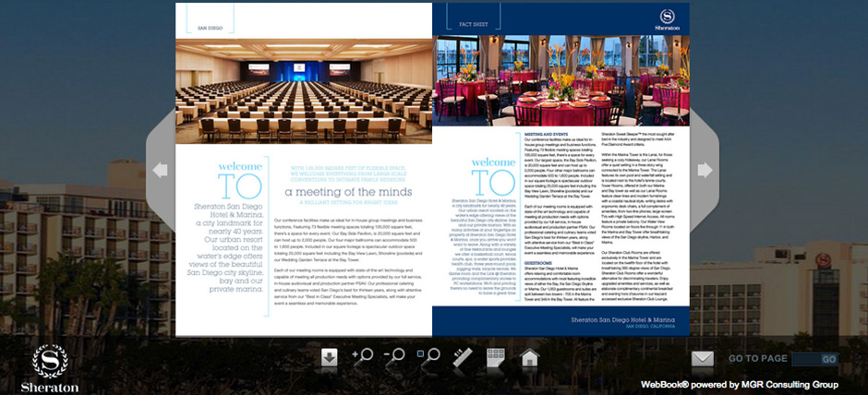This screenshot has height=395, width=868.
Task: Focus the Go To Page number field
Action: pyautogui.click(x=806, y=360)
